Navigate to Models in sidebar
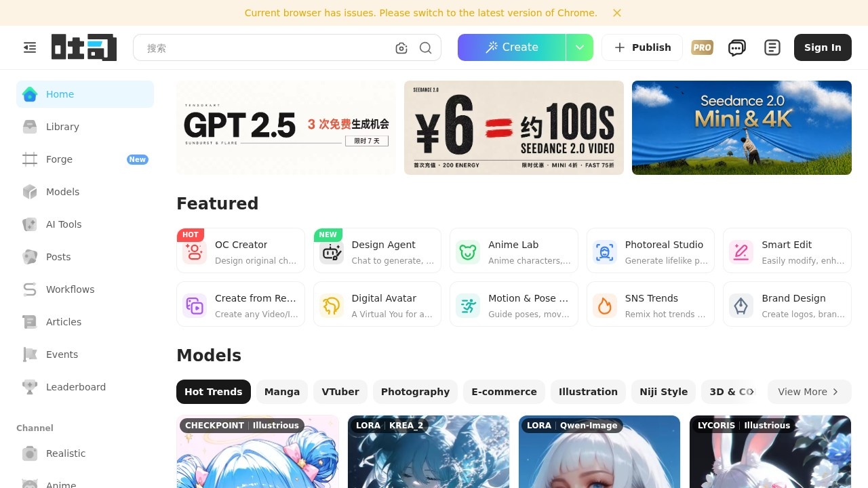The height and width of the screenshot is (488, 868). pyautogui.click(x=85, y=192)
